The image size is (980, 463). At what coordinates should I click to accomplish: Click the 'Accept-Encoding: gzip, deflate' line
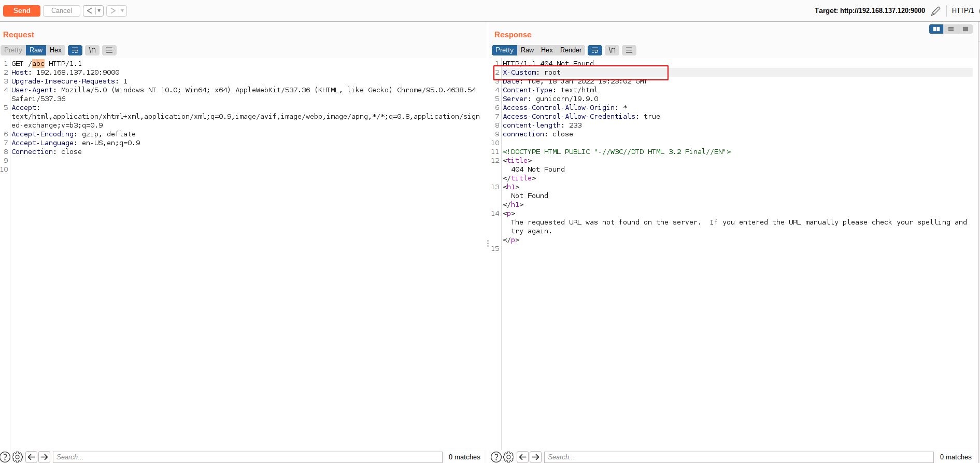tap(74, 134)
